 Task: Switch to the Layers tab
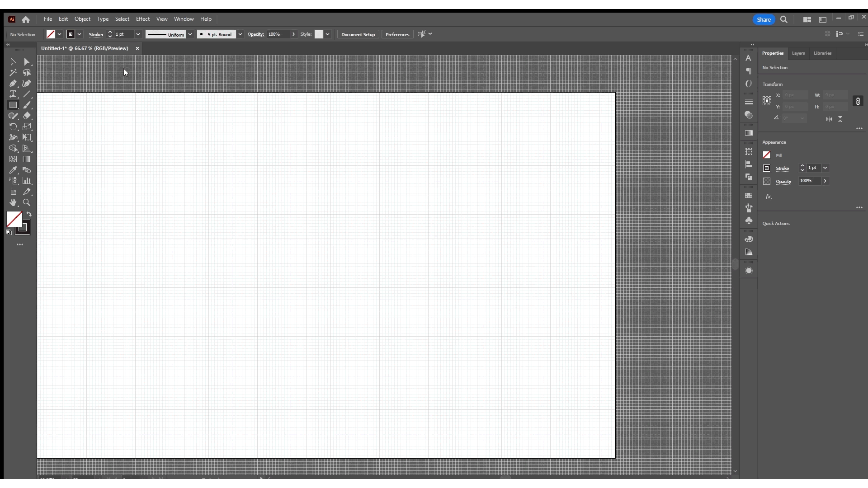(798, 53)
